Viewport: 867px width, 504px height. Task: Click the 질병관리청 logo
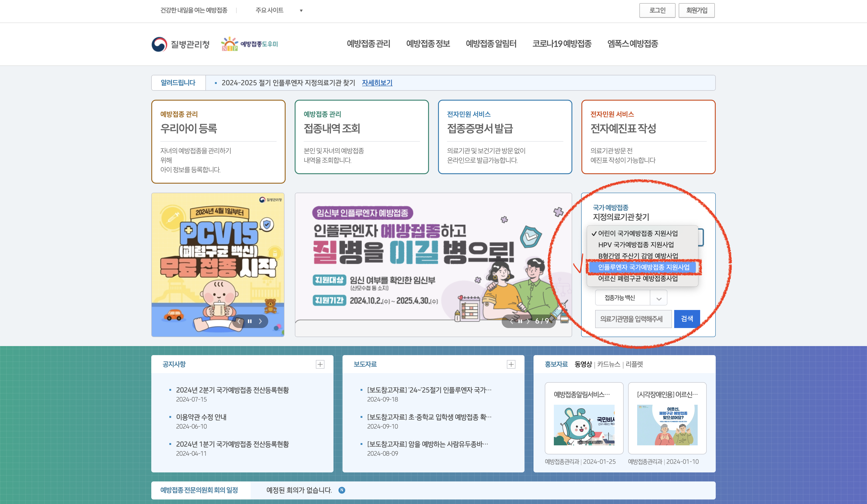tap(181, 44)
